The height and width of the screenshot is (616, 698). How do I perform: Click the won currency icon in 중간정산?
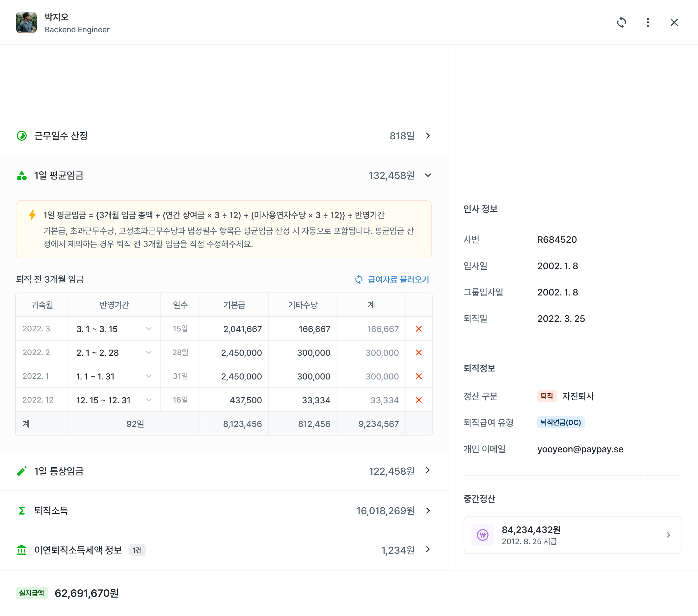[x=482, y=535]
